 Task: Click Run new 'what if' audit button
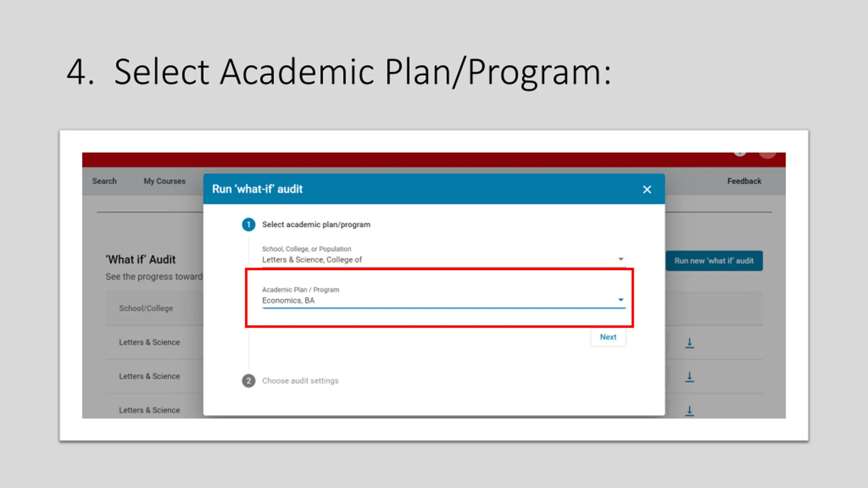click(714, 261)
